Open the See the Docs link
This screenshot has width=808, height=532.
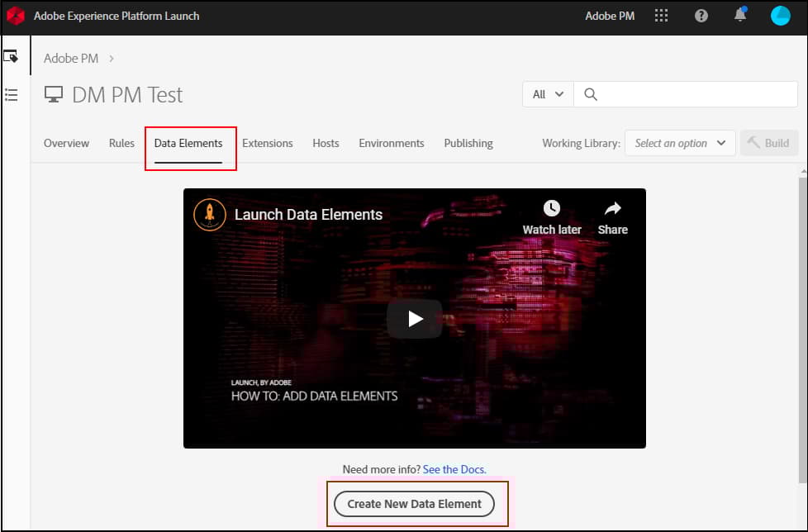pyautogui.click(x=454, y=468)
